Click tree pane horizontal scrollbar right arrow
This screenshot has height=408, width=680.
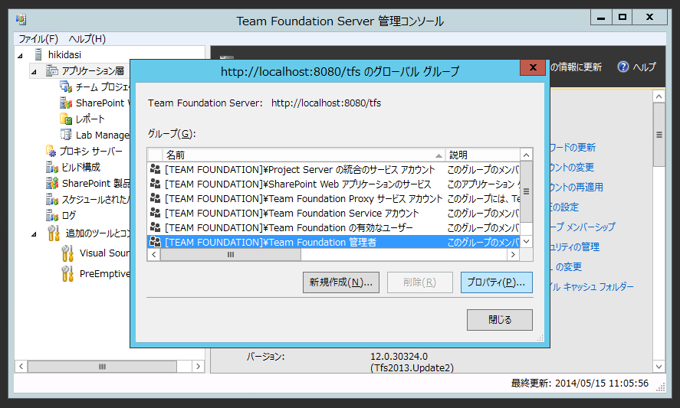click(198, 366)
